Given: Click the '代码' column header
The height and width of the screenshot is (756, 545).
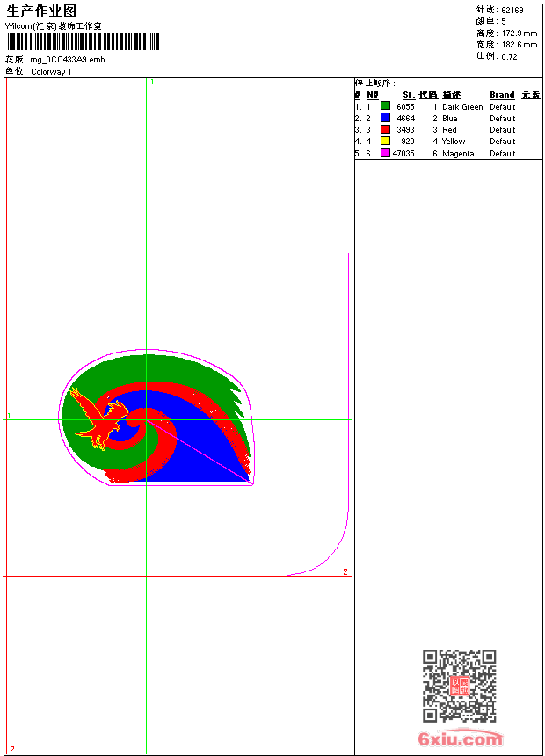Looking at the screenshot, I should (x=428, y=95).
